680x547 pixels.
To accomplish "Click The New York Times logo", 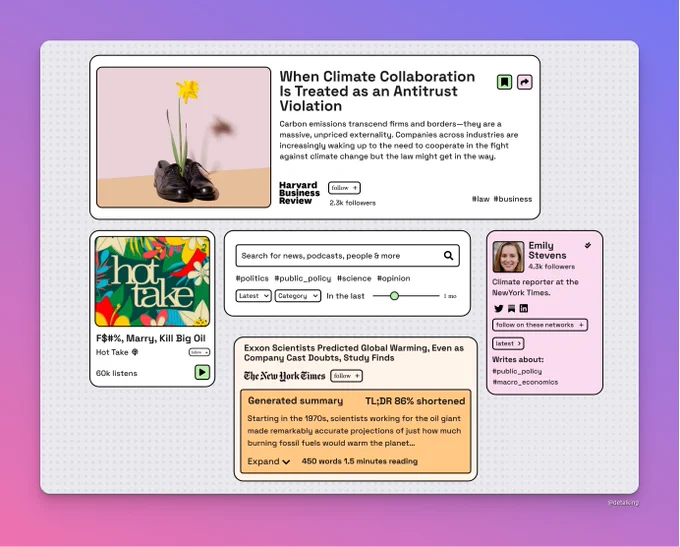I will tap(284, 376).
